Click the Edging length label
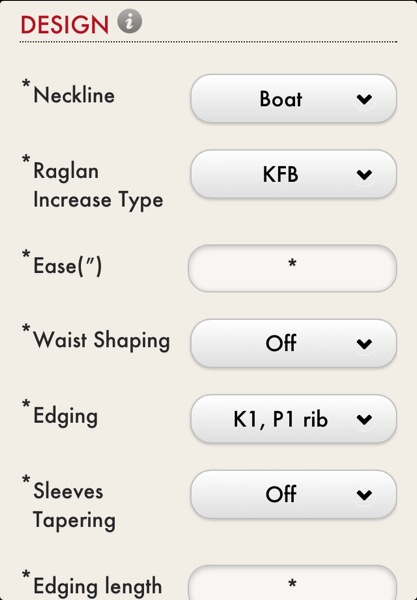The height and width of the screenshot is (600, 417). pos(98,587)
